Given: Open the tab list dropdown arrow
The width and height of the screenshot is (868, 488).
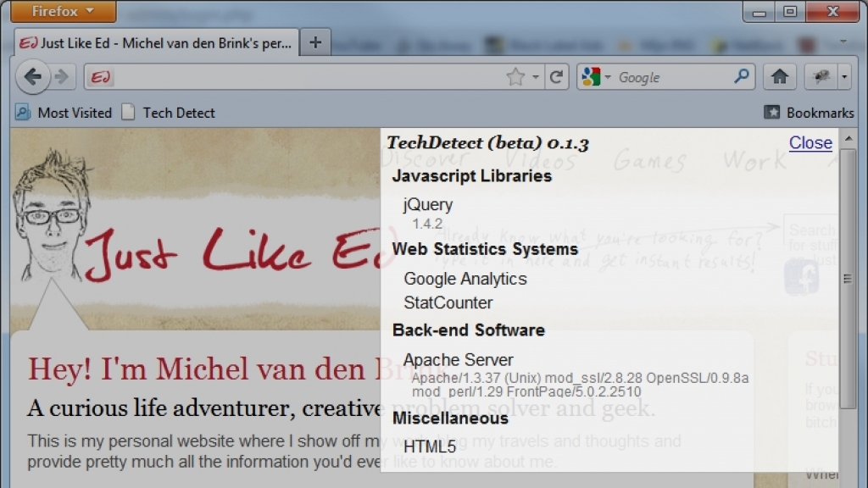Looking at the screenshot, I should (843, 42).
